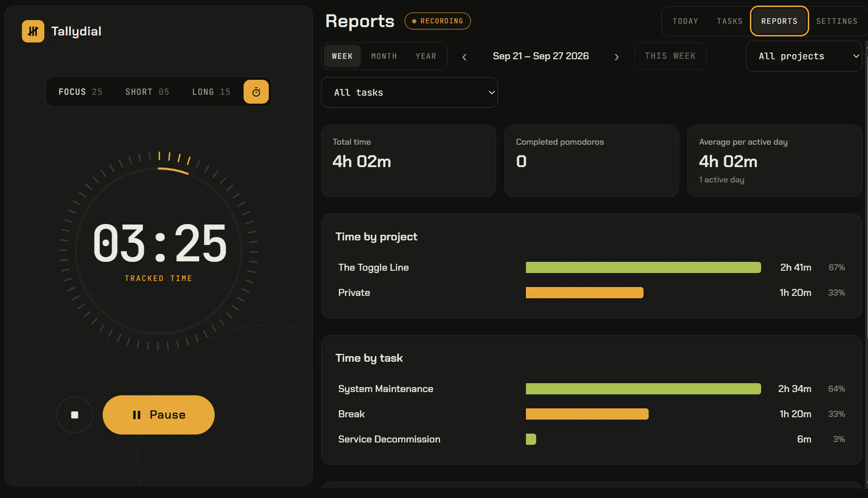Click the Average per active day card
The height and width of the screenshot is (498, 868).
pos(774,161)
